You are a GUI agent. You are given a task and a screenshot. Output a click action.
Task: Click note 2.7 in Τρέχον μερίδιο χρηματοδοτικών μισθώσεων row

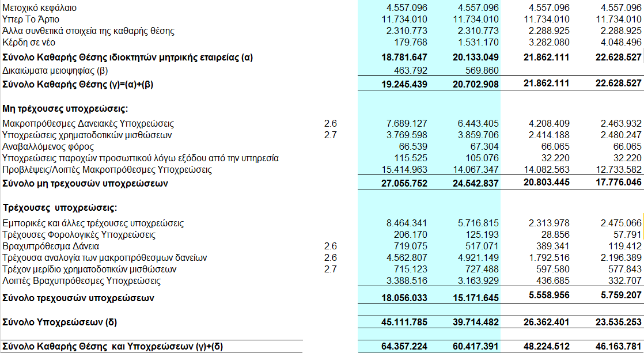(330, 270)
